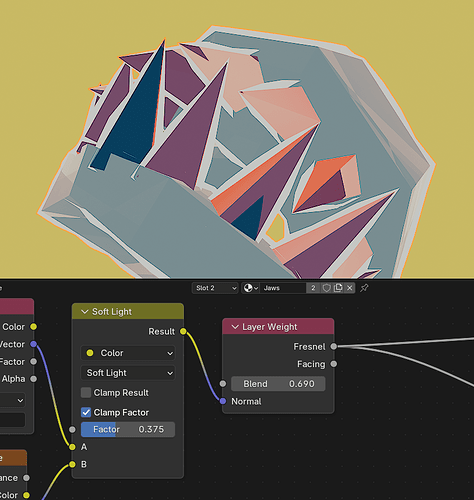
Task: Unlink material with X icon
Action: coord(349,288)
